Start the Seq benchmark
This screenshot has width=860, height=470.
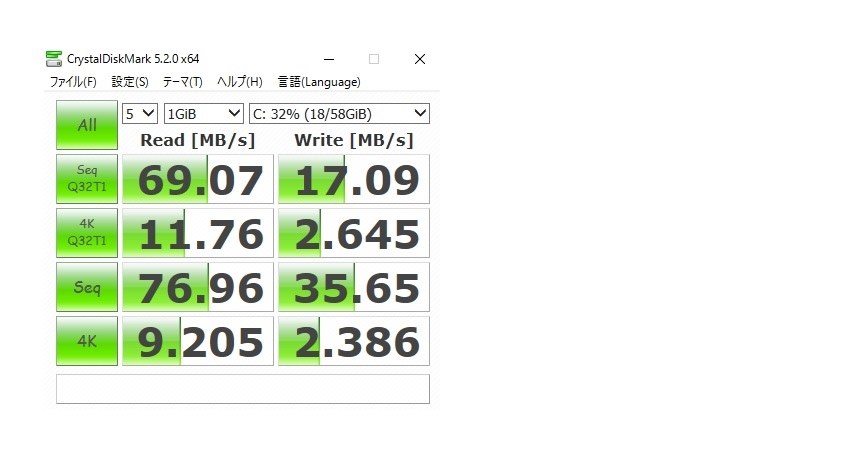pos(87,287)
